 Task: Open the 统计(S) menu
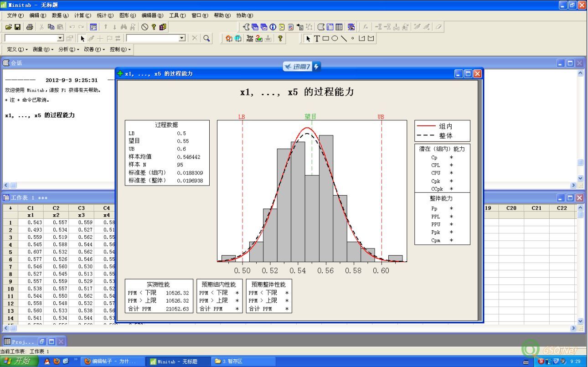105,15
